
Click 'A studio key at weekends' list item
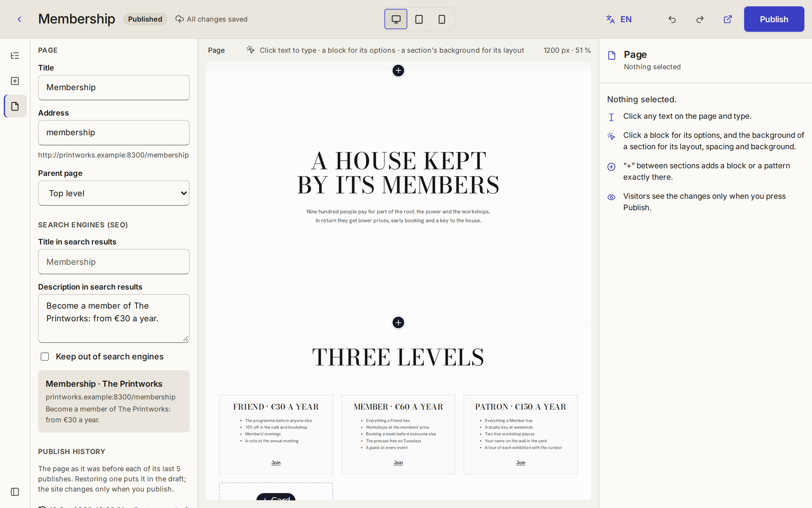509,427
